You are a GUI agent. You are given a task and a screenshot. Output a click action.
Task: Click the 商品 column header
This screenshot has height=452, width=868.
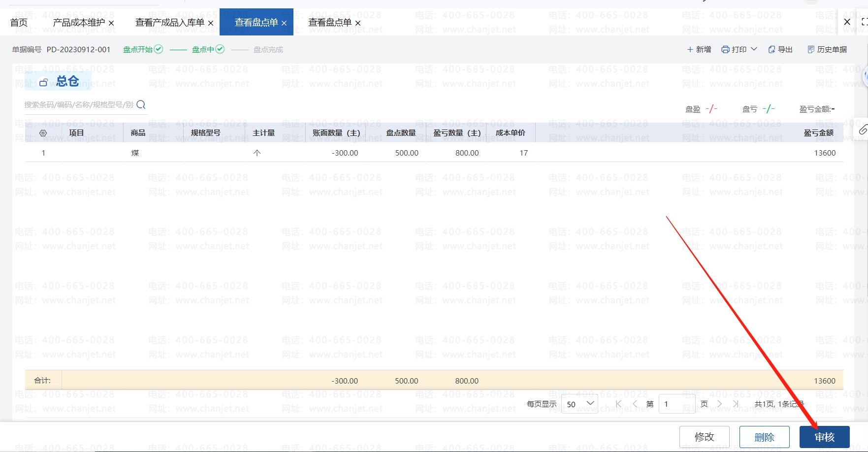(x=138, y=133)
